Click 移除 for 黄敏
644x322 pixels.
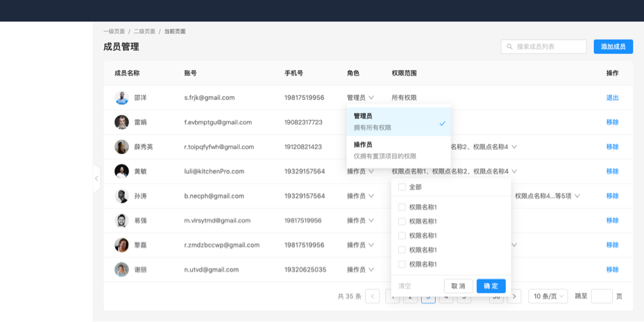pos(612,171)
